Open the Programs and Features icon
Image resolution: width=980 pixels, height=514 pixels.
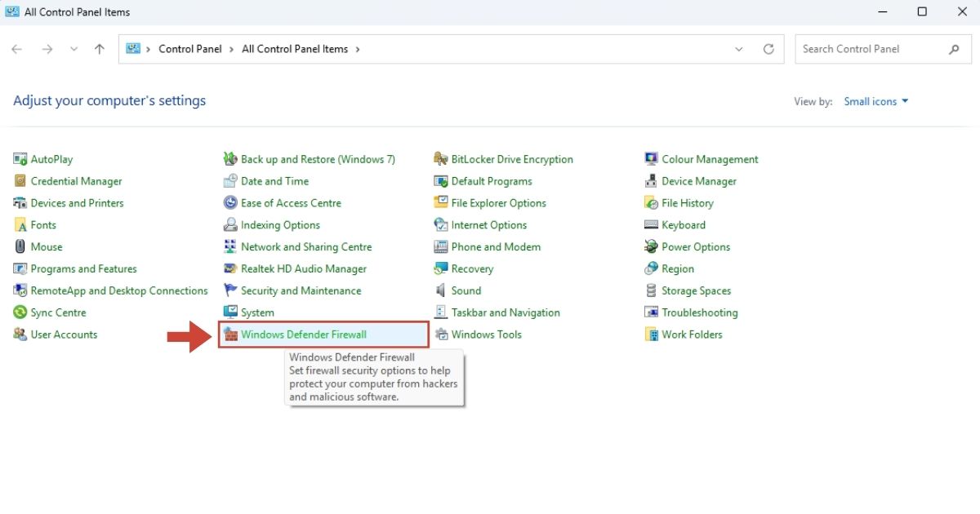tap(20, 269)
